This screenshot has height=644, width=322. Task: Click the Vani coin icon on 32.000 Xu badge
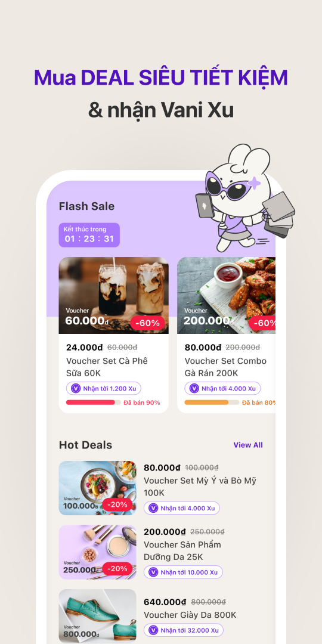pos(153,630)
